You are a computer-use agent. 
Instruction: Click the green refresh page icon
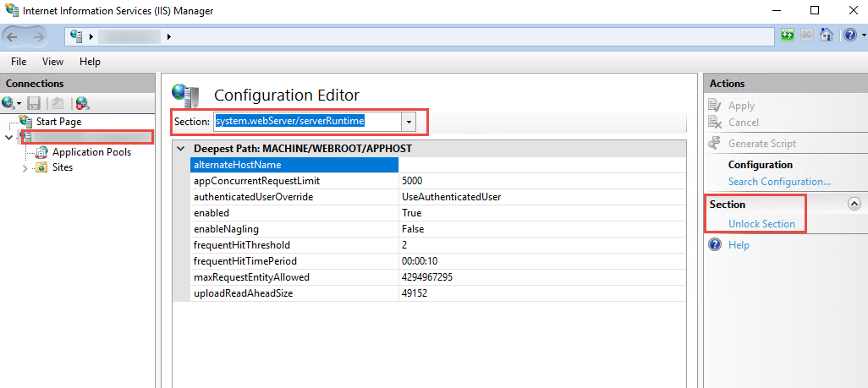coord(788,36)
